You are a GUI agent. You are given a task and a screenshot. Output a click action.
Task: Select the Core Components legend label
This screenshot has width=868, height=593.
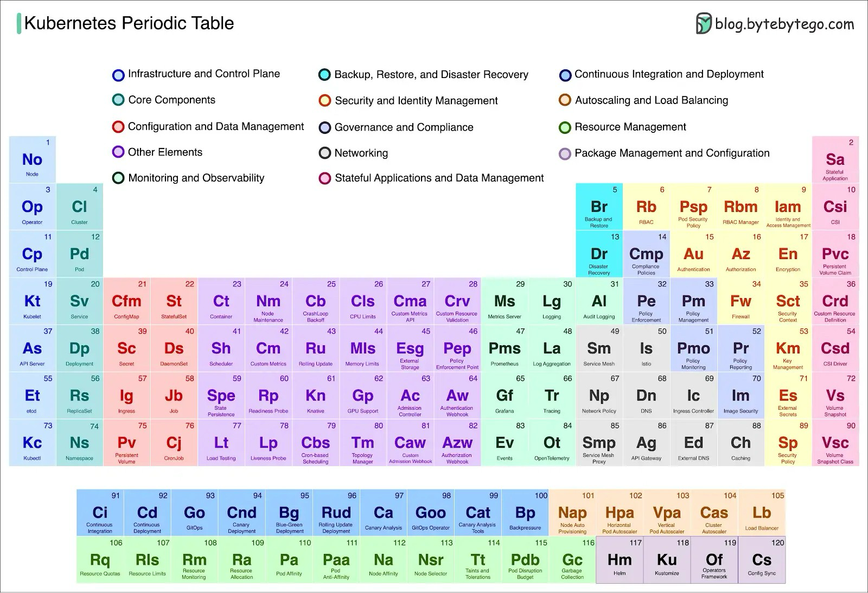[x=171, y=100]
